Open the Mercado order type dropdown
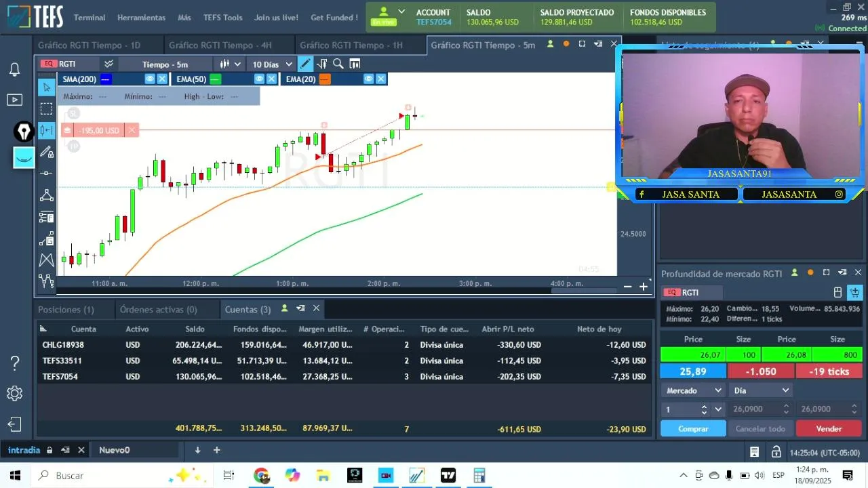The width and height of the screenshot is (868, 488). click(x=692, y=390)
